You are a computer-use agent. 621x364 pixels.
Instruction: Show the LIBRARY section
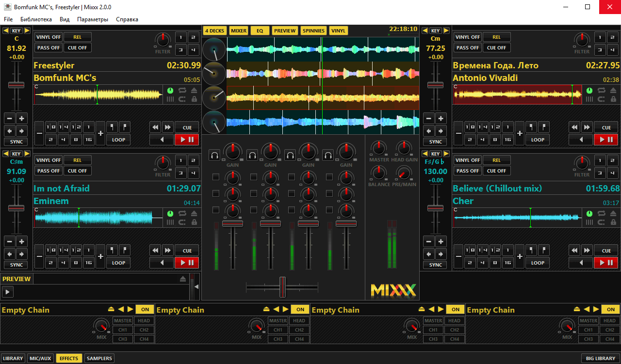pyautogui.click(x=13, y=358)
